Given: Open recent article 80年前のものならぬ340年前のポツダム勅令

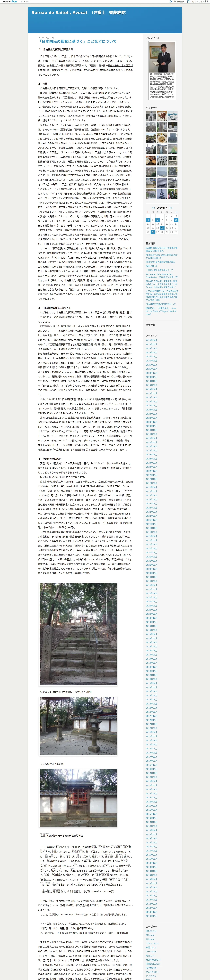Looking at the screenshot, I should pyautogui.click(x=162, y=256).
